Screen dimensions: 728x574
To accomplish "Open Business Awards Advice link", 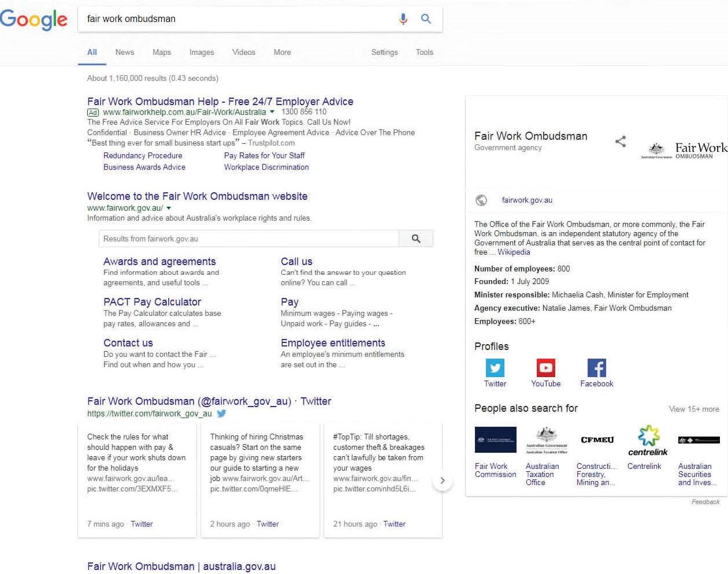I will tap(144, 167).
